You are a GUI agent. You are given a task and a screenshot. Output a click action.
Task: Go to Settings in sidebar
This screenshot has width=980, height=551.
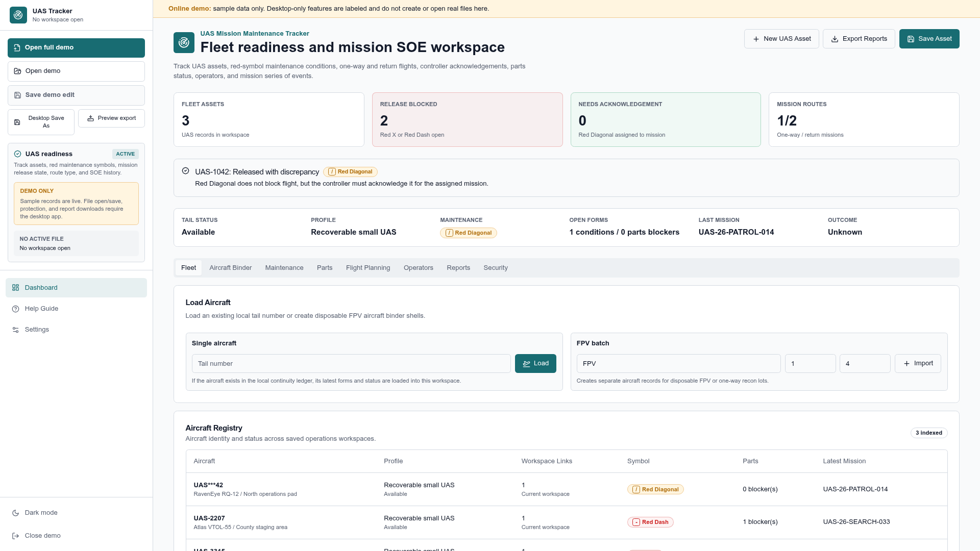click(x=77, y=330)
